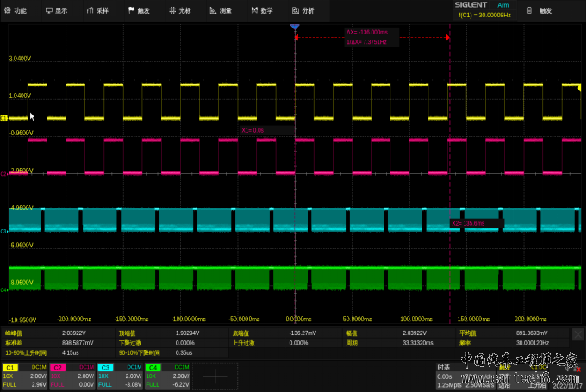This screenshot has height=392, width=587.
Task: Open the 数学 math menu
Action: click(262, 10)
